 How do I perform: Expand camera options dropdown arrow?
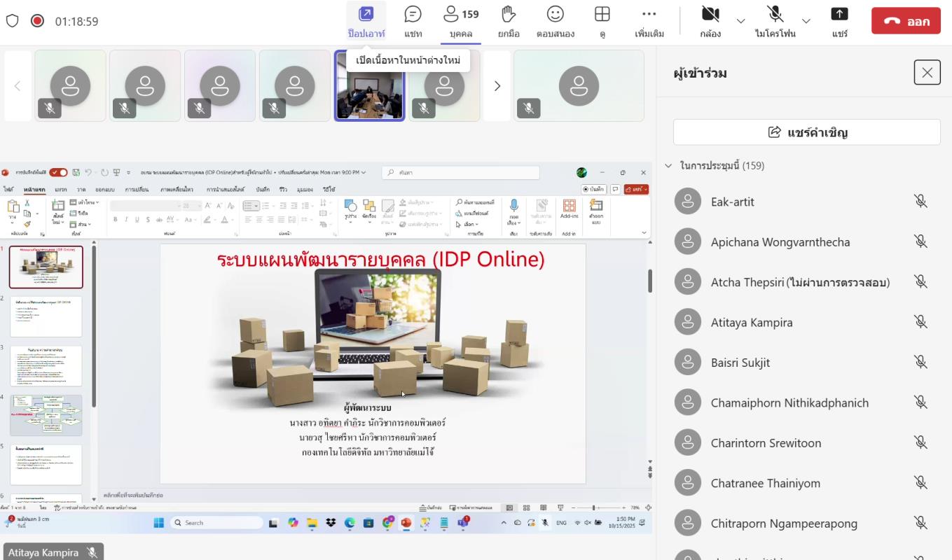coord(740,22)
